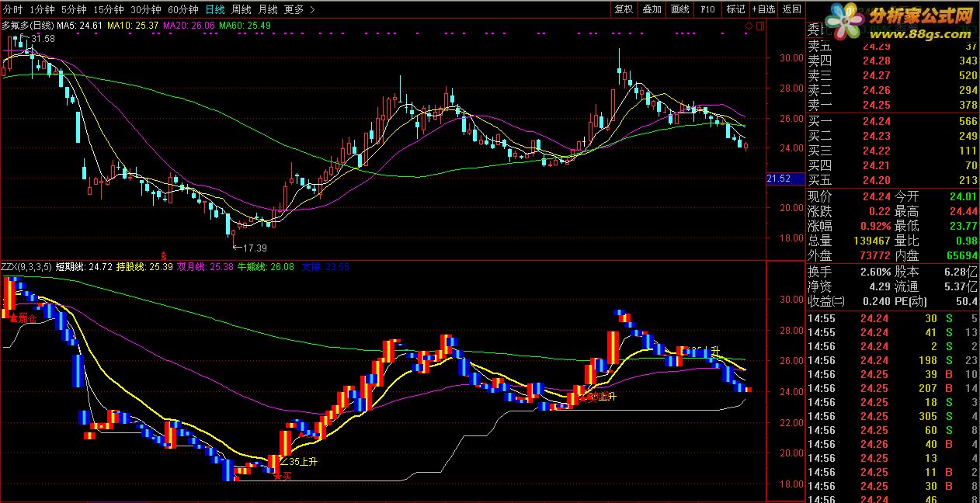Click the 标记 mark button

[735, 9]
